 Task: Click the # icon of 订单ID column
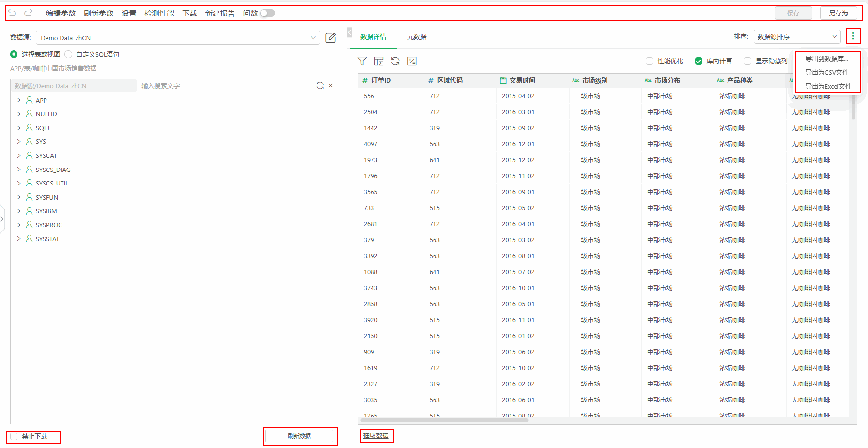365,80
